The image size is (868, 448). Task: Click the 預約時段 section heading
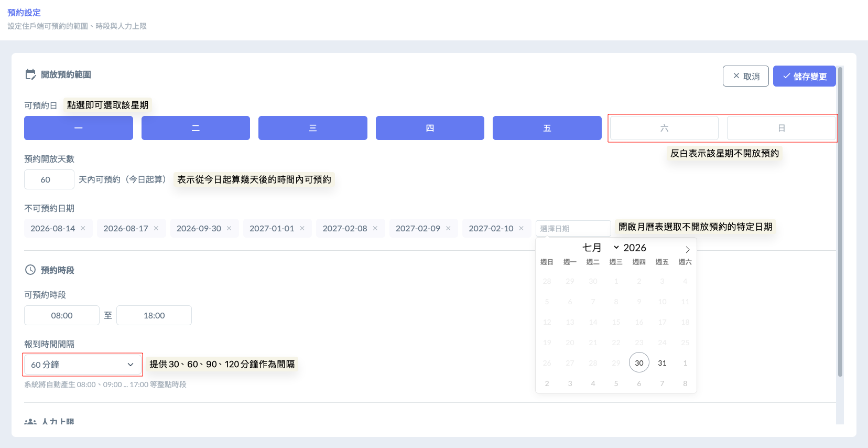coord(58,270)
